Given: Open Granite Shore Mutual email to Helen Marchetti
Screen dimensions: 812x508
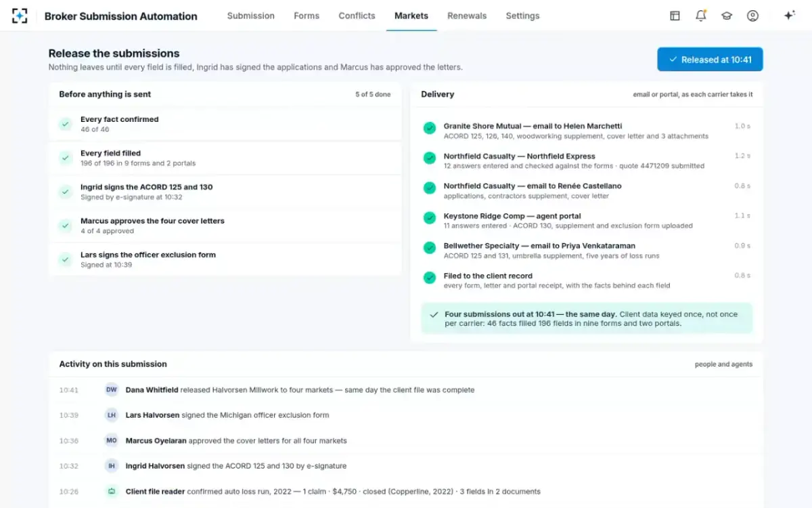Looking at the screenshot, I should tap(587, 131).
